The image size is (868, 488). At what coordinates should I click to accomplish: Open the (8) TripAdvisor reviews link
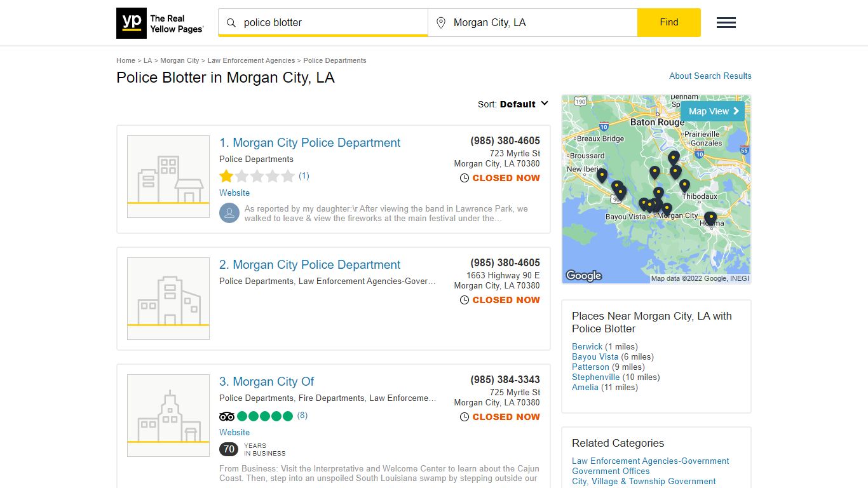tap(302, 416)
